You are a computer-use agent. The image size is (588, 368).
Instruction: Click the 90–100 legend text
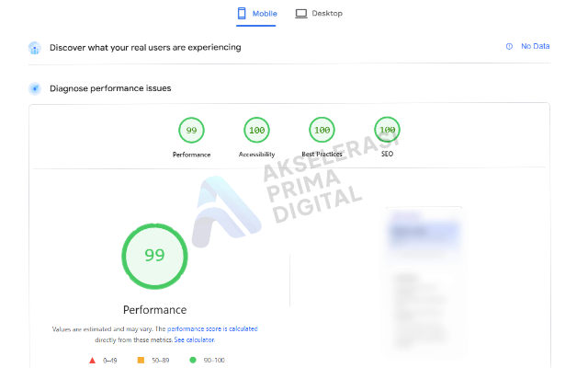coord(214,361)
